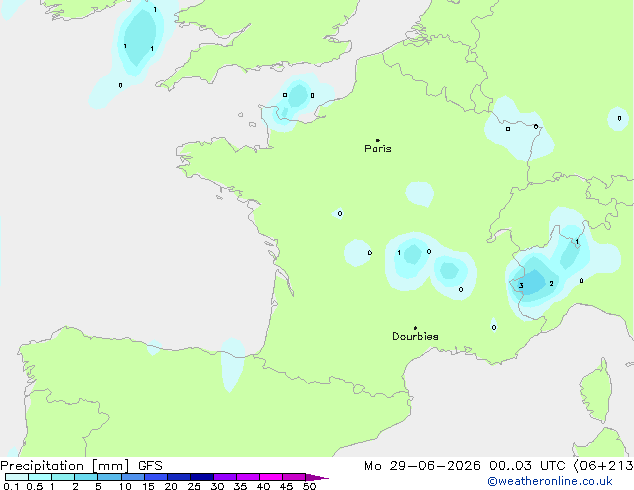
Task: Select legend swatch between 45 and 50
Action: coord(294,477)
